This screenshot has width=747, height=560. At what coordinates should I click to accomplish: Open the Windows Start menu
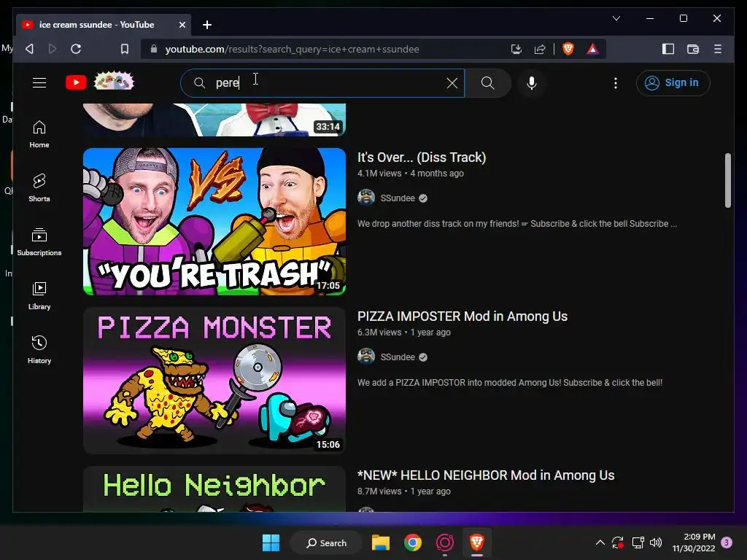tap(271, 542)
